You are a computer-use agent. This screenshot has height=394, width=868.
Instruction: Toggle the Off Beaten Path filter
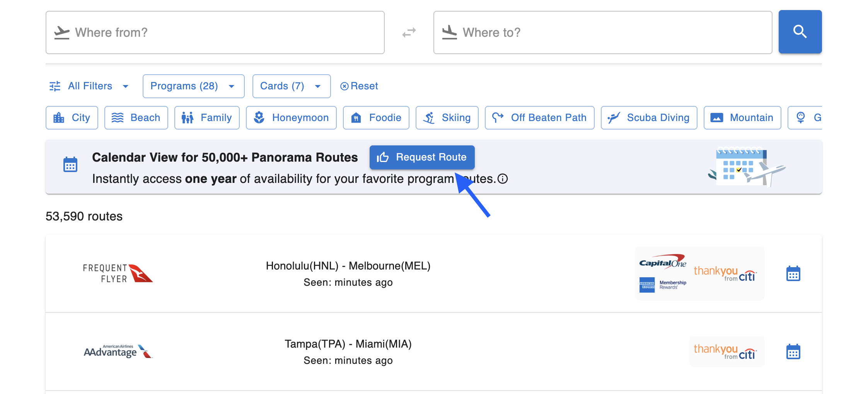tap(539, 118)
